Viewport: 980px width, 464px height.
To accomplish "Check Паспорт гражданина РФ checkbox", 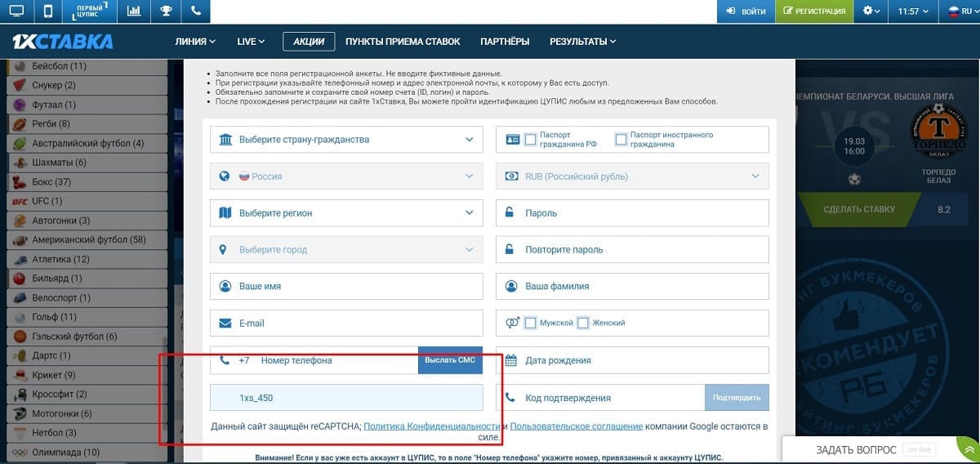I will 531,140.
